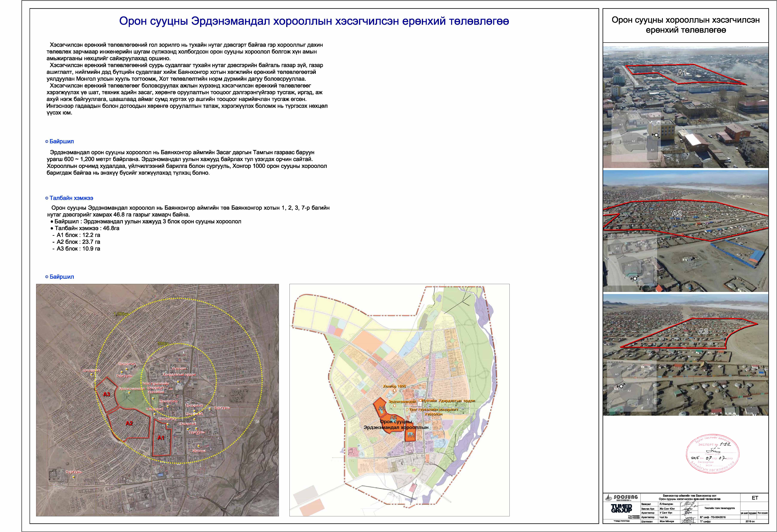The height and width of the screenshot is (532, 777).
Task: Click the Хонгор 1000 label on zoning map
Action: click(x=394, y=386)
